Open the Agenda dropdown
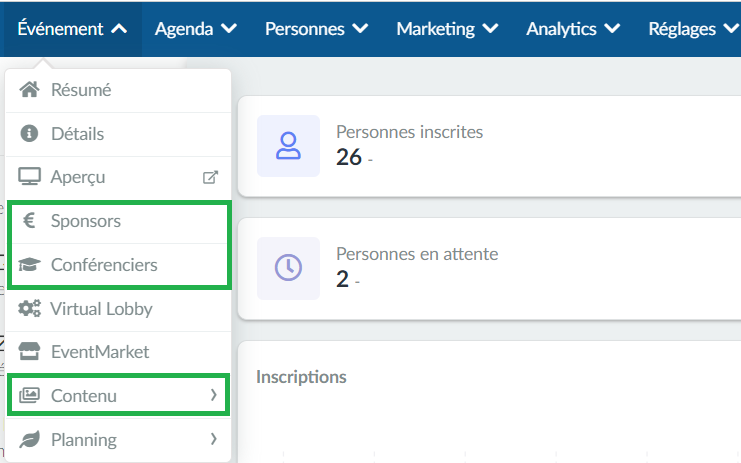741x463 pixels. (x=196, y=29)
